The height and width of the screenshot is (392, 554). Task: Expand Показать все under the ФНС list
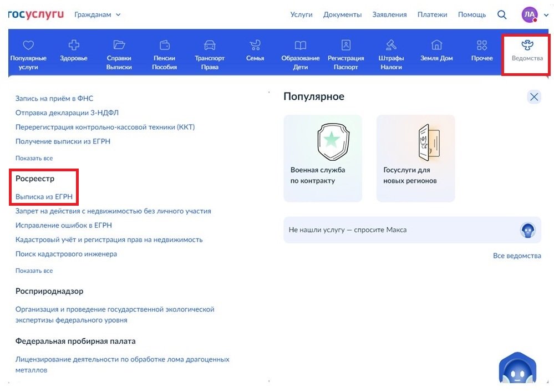[x=34, y=158]
